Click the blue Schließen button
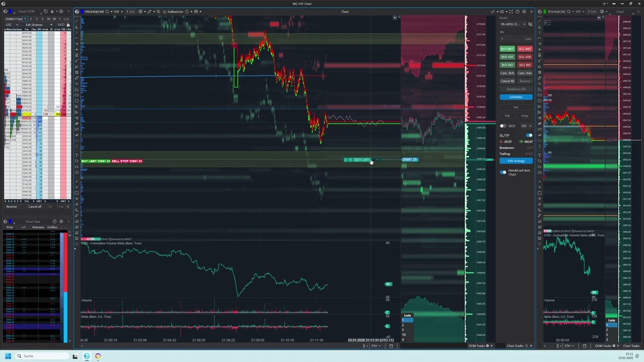The height and width of the screenshot is (362, 644). tap(516, 97)
